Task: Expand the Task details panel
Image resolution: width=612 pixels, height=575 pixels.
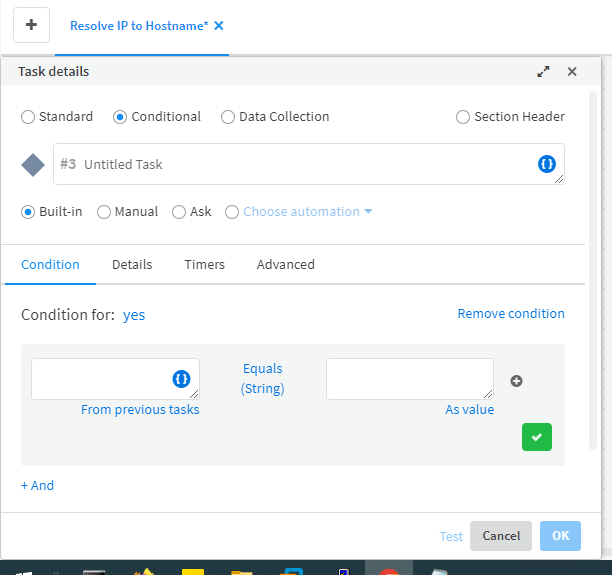Action: tap(543, 71)
